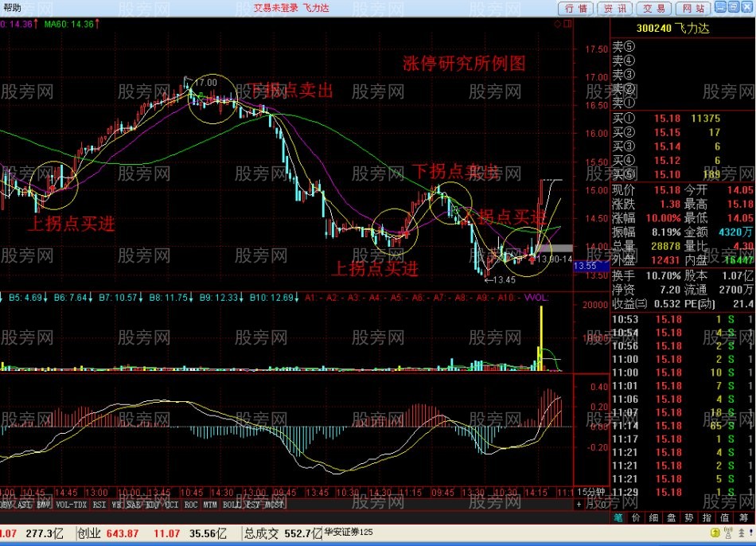The height and width of the screenshot is (546, 756).
Task: Click the 13.45 low price label on chart
Action: click(505, 279)
